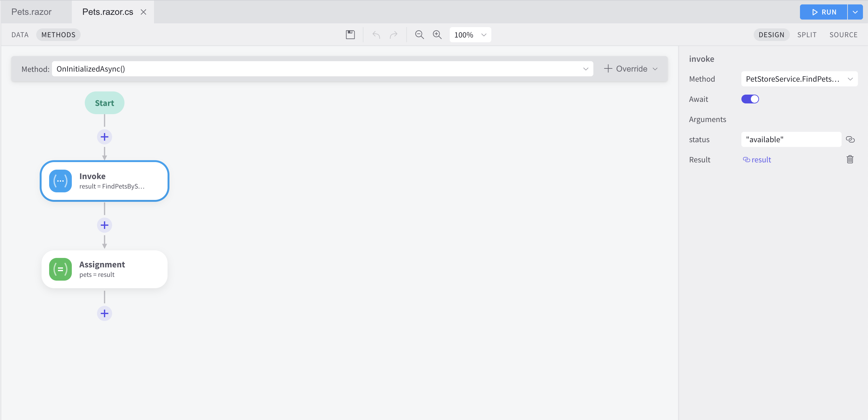Open the Override dropdown
The image size is (868, 420).
[x=631, y=69]
